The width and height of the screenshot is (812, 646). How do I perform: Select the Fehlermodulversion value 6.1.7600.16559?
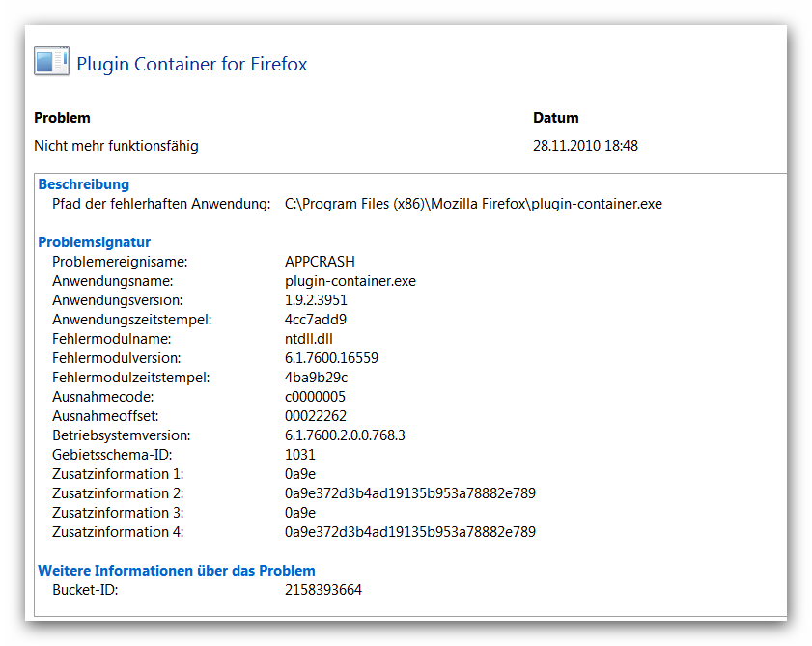[x=331, y=358]
